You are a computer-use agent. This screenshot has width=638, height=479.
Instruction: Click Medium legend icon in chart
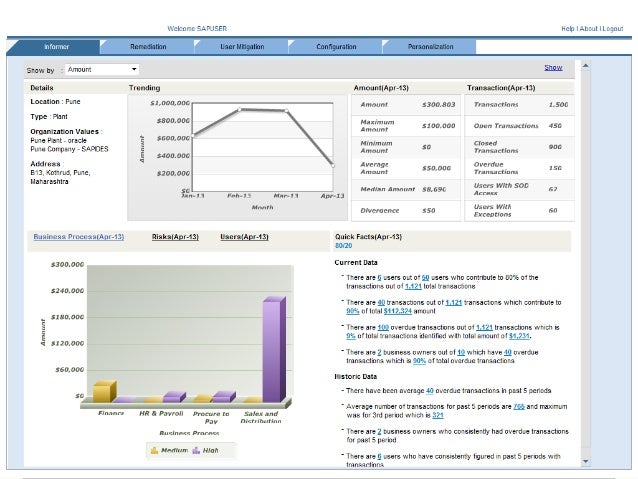[x=154, y=451]
